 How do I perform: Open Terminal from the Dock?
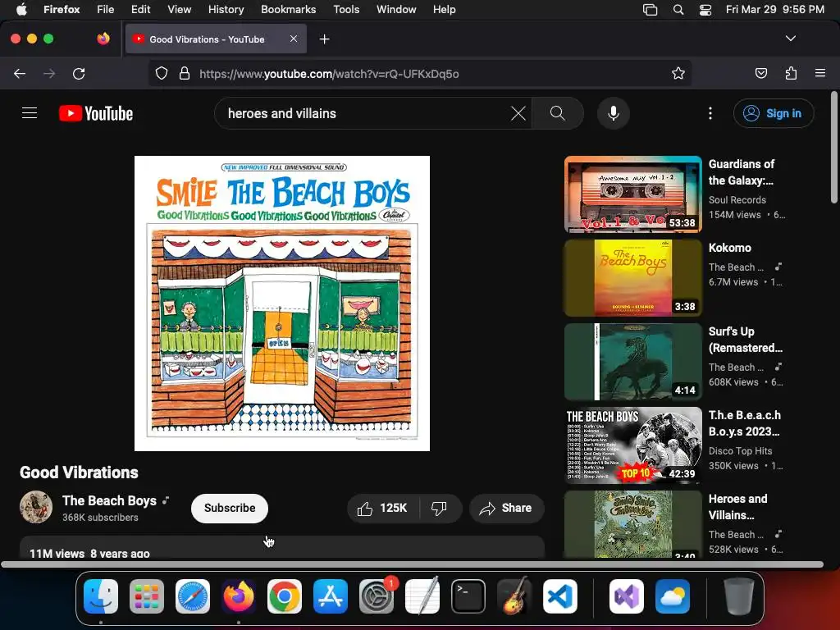click(x=468, y=596)
